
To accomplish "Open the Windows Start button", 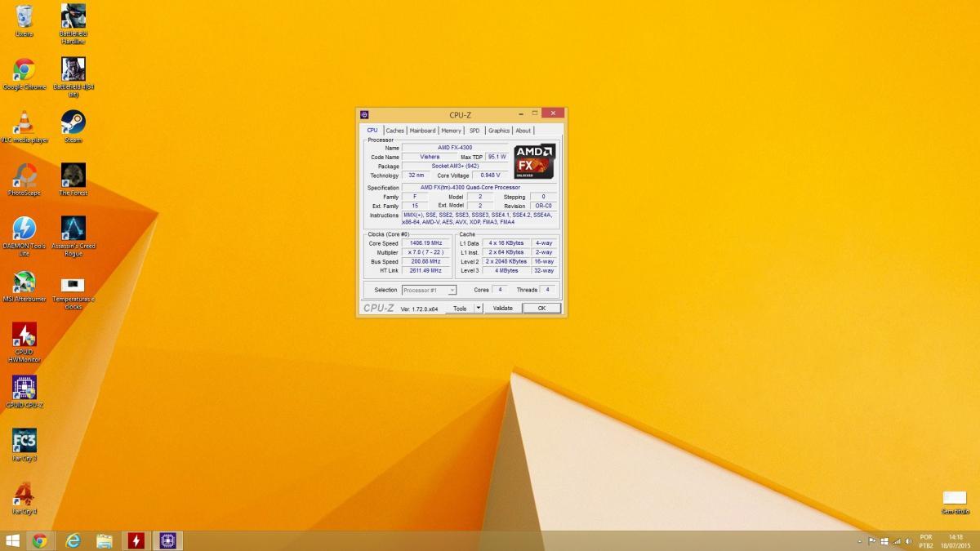I will [12, 540].
